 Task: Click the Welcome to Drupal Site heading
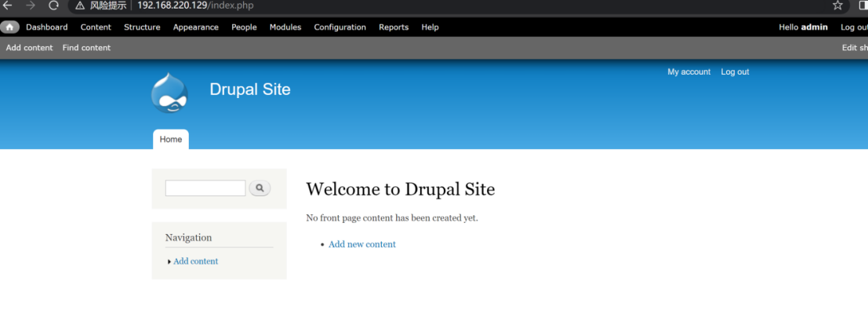point(400,189)
